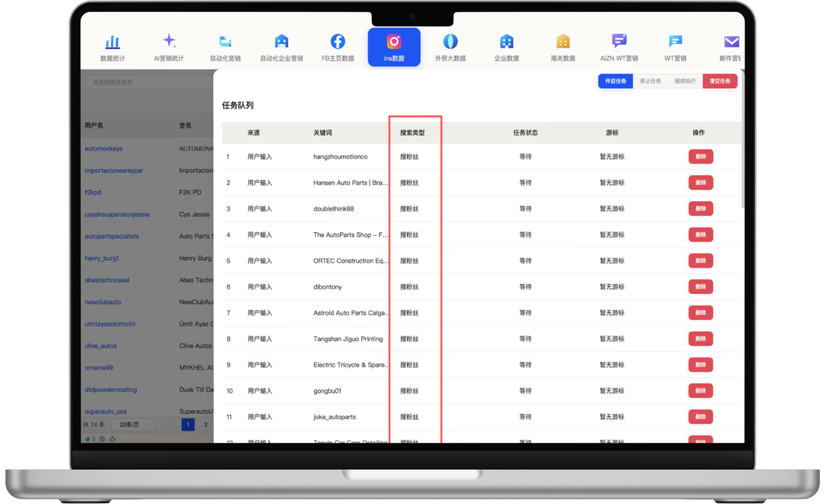Open the 海关数据 icon

pyautogui.click(x=563, y=41)
